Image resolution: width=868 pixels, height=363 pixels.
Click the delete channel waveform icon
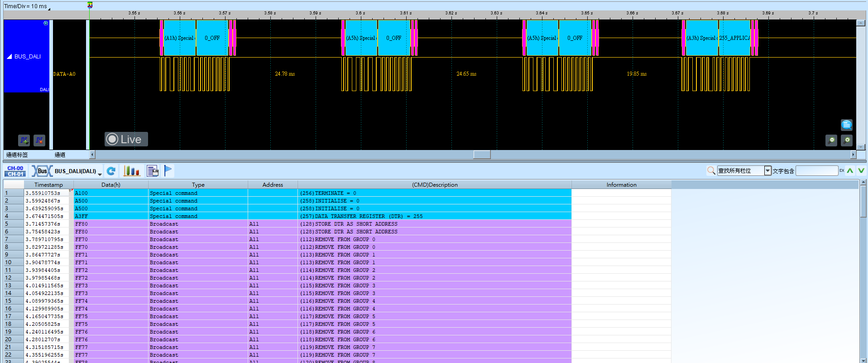[39, 140]
